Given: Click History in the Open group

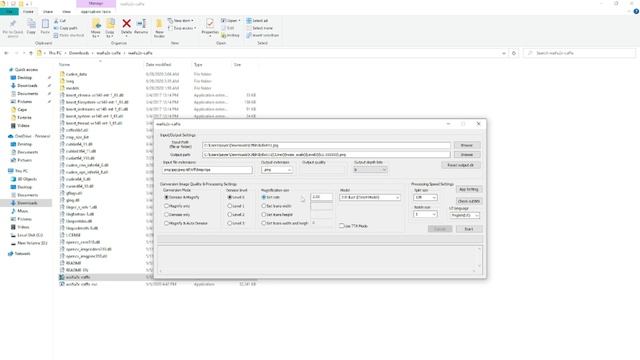Looking at the screenshot, I should point(231,36).
